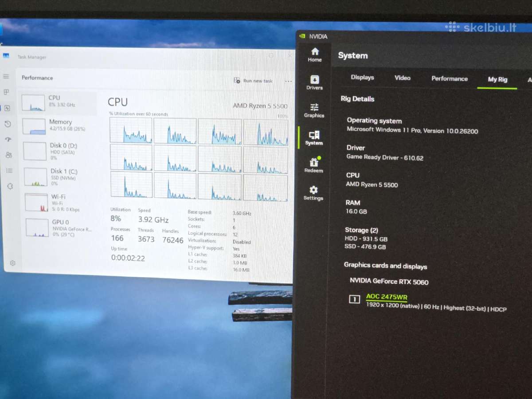Viewport: 532px width, 399px height.
Task: Open the more options ellipsis in Task Manager
Action: click(x=288, y=81)
